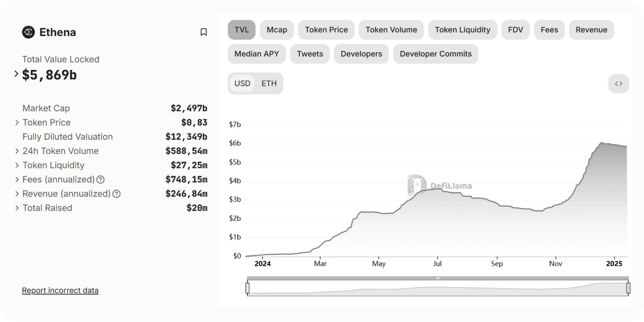
Task: Click the Ethena logo icon
Action: (x=28, y=32)
